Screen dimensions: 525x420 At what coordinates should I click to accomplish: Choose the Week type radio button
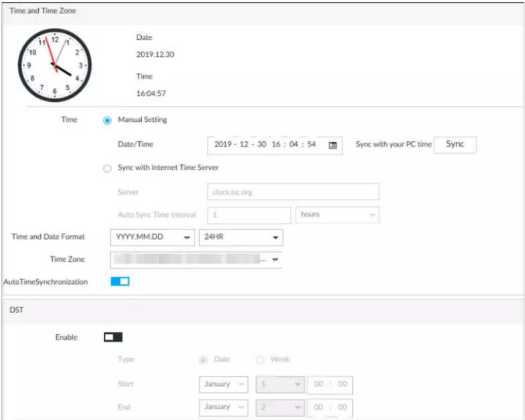pyautogui.click(x=259, y=360)
